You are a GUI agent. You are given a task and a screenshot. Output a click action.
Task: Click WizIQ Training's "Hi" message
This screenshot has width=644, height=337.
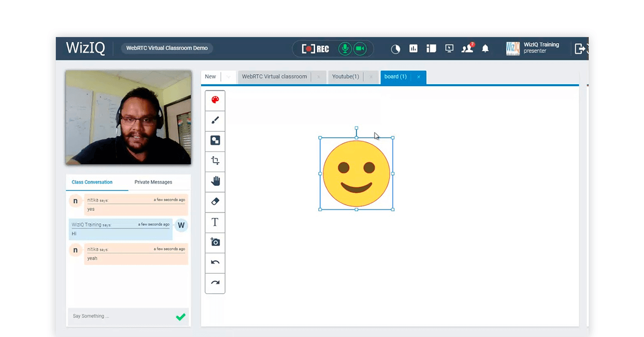(x=121, y=229)
